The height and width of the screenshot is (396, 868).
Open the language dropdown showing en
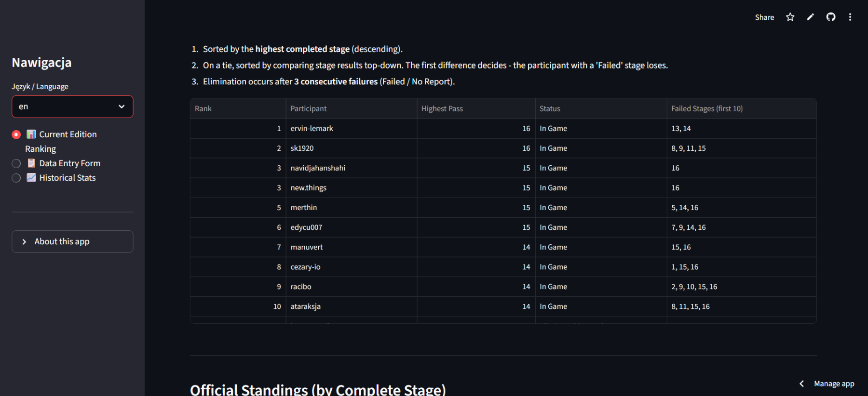(x=72, y=106)
